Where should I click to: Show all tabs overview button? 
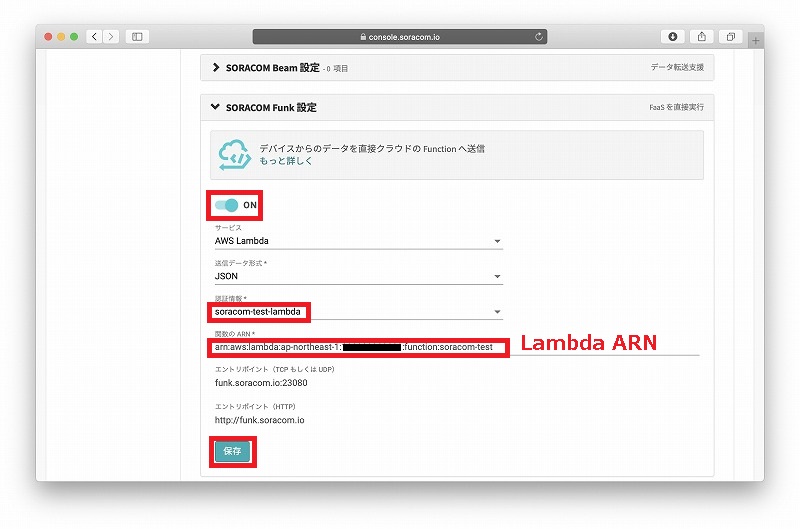click(731, 37)
